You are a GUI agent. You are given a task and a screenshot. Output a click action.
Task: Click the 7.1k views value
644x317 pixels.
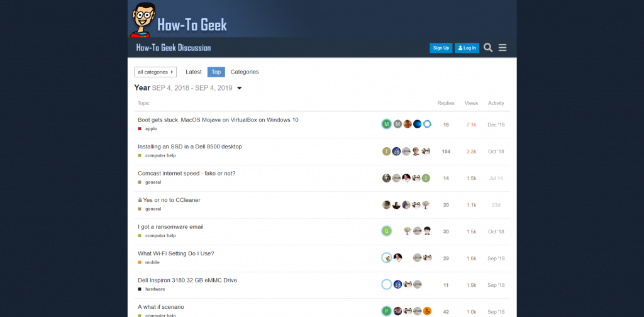point(471,125)
